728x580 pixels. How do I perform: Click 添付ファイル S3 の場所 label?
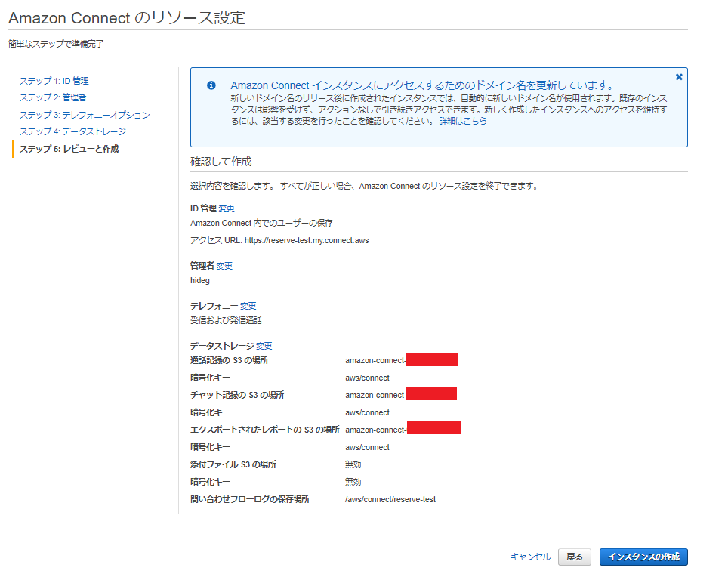233,464
